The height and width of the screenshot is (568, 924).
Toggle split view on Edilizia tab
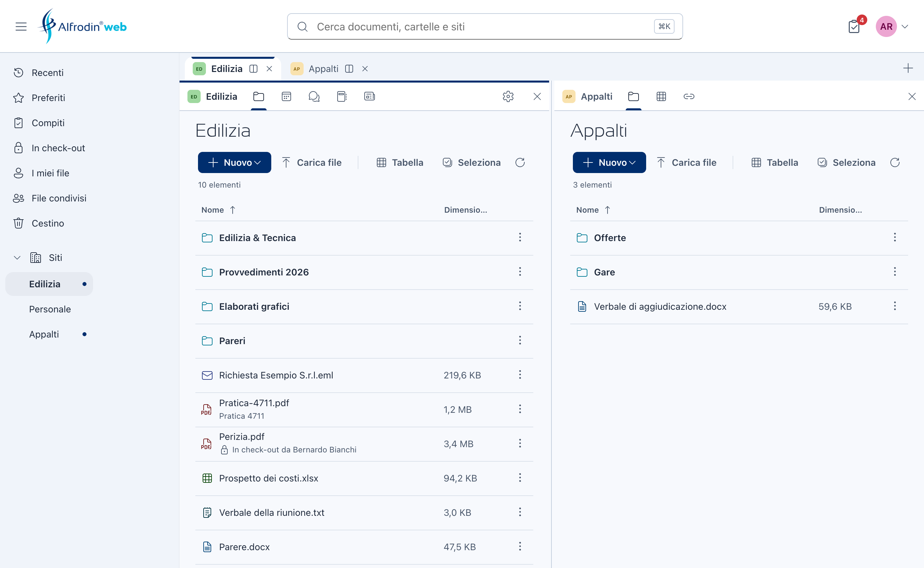coord(254,69)
